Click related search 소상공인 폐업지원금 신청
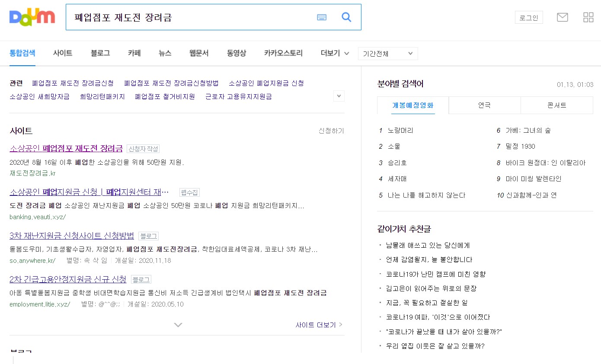The width and height of the screenshot is (601, 364). coord(266,83)
